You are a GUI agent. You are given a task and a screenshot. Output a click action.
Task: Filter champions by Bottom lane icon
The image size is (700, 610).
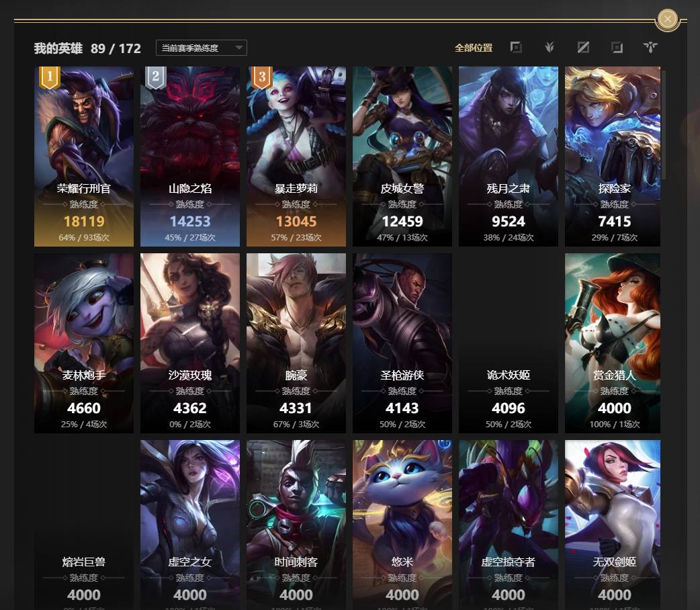(x=617, y=47)
